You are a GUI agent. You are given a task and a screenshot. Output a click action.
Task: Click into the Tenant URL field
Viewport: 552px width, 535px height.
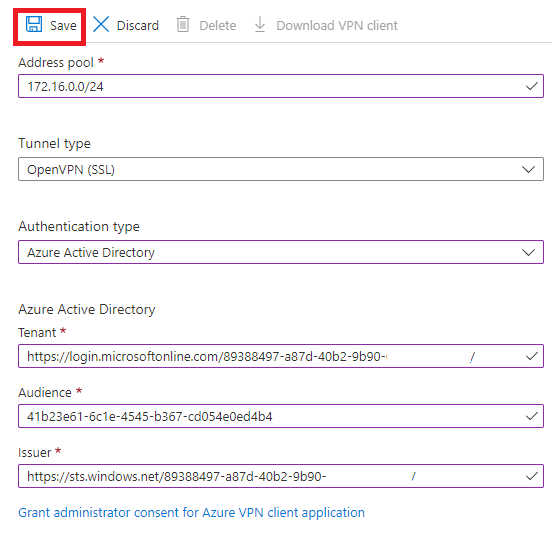pos(281,356)
